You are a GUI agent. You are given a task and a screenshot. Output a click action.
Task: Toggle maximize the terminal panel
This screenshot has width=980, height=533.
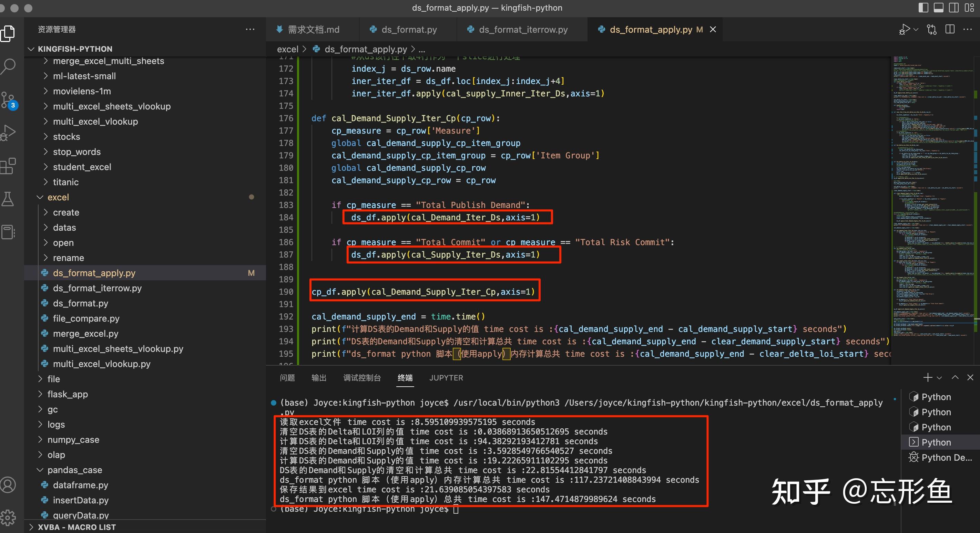coord(955,377)
